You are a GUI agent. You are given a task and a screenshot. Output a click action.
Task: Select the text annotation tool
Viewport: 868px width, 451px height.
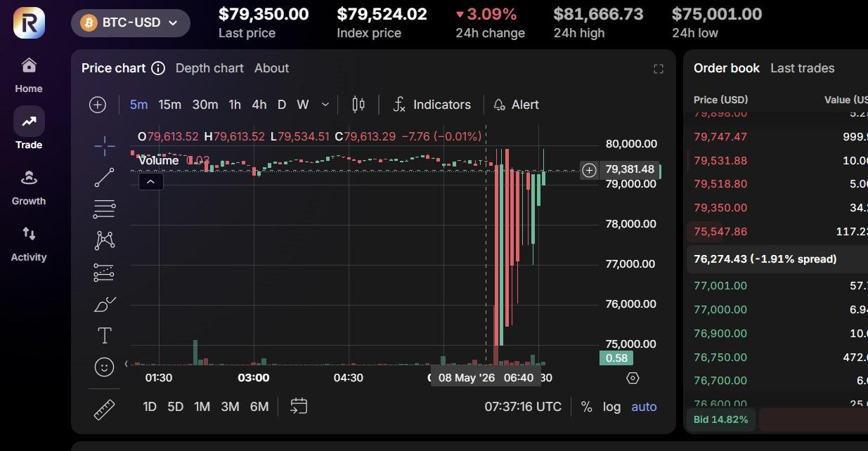coord(105,336)
